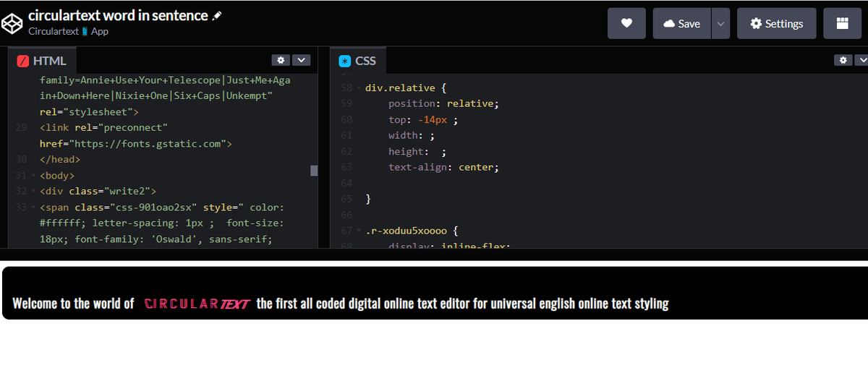This screenshot has width=868, height=381.
Task: Change the editor view layout
Action: click(842, 23)
